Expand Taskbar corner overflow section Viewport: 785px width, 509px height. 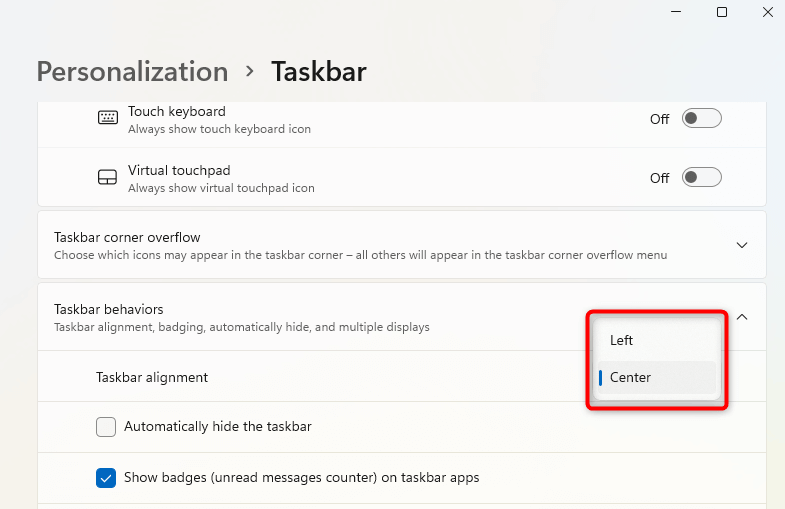click(741, 245)
